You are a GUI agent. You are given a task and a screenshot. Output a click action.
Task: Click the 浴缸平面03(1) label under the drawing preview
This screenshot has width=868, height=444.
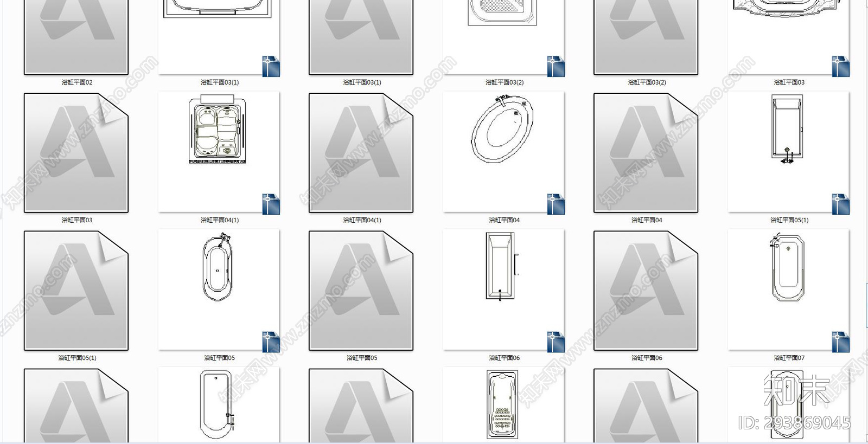pos(220,82)
